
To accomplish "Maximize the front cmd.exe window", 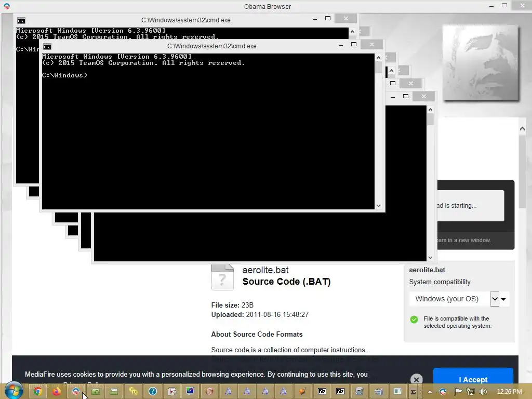I will tap(353, 45).
